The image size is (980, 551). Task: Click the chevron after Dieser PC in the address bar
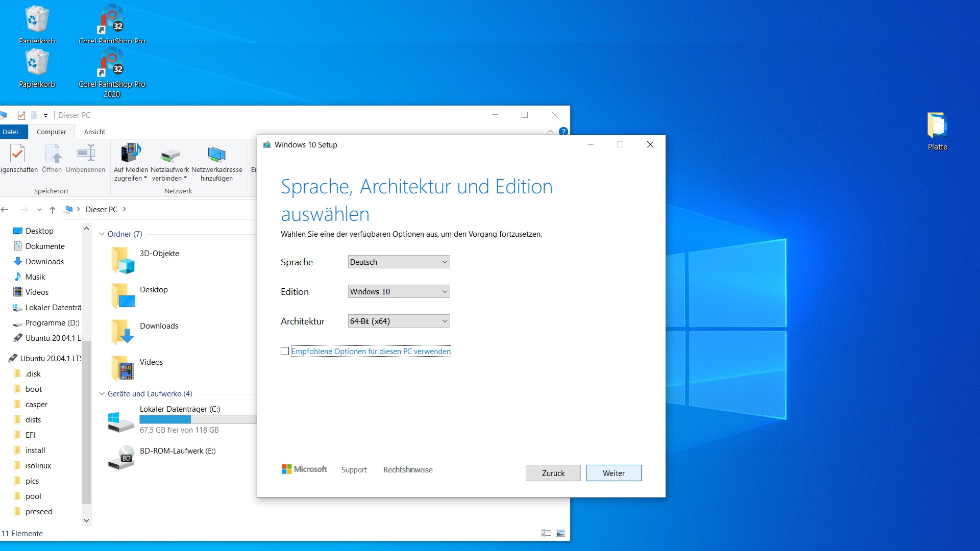[124, 209]
